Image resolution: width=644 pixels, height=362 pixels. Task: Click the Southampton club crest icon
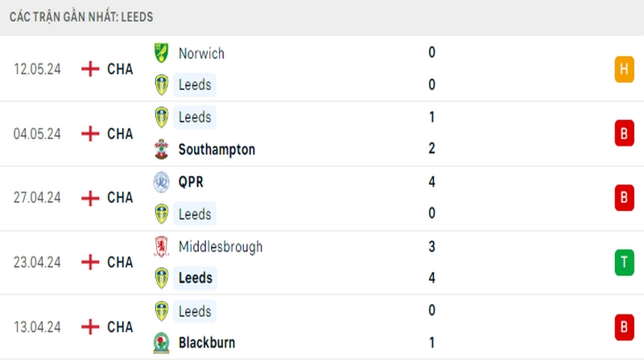162,150
